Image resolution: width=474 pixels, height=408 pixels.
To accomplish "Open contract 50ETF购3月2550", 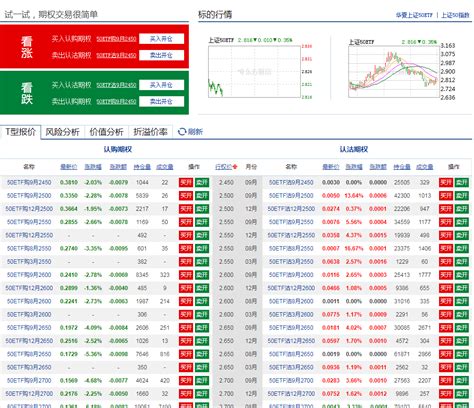I will click(x=29, y=262).
